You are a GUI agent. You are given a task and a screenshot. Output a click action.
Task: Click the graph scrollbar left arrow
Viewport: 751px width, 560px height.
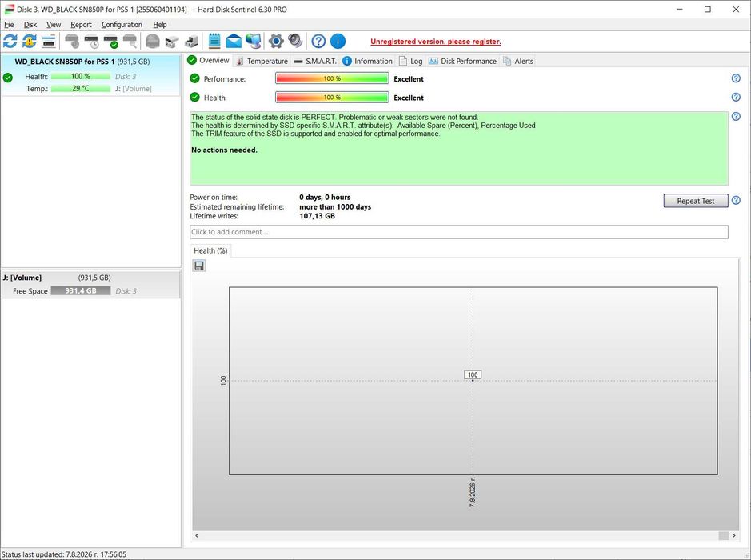pyautogui.click(x=197, y=535)
